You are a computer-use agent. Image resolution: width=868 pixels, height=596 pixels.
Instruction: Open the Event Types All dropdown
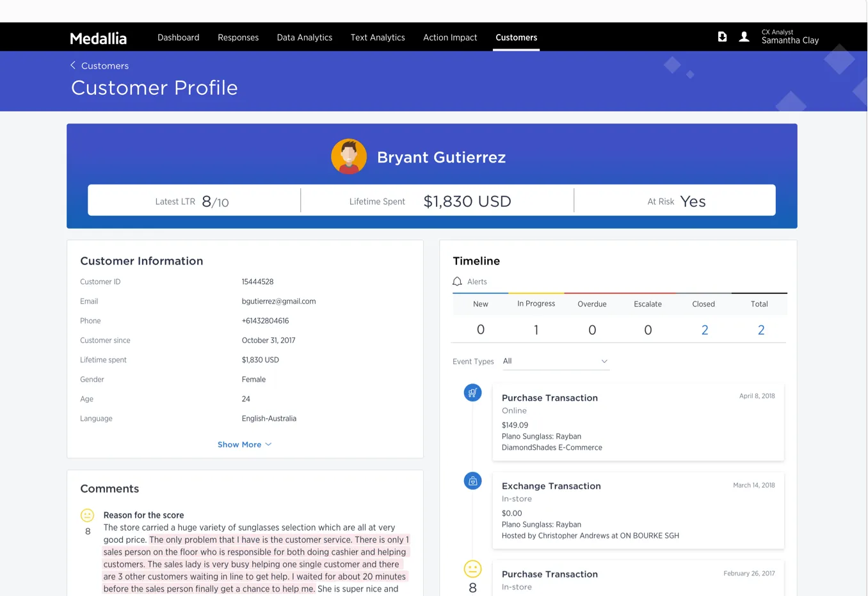coord(556,361)
